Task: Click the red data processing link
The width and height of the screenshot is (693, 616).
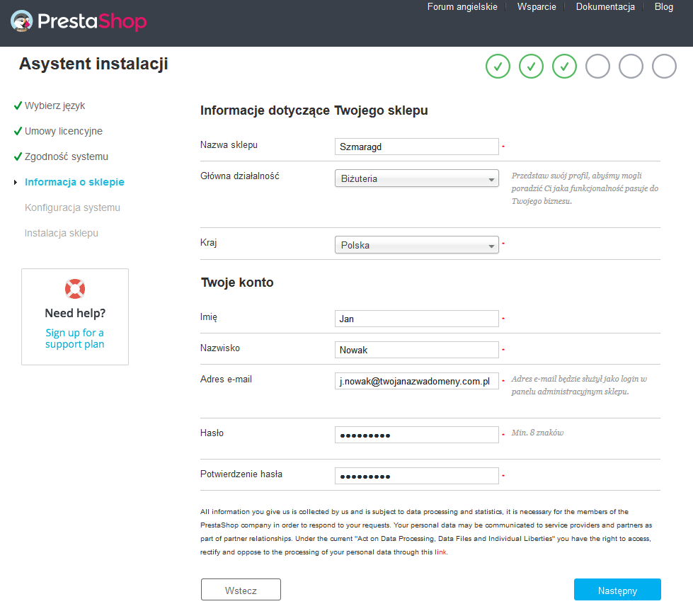Action: [x=440, y=552]
